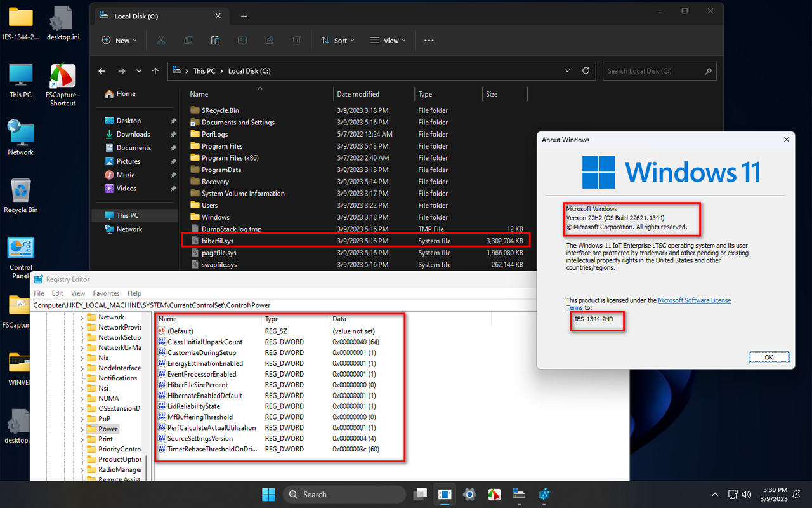Open the Network desktop icon
Screen dimensions: 812x508
tap(21, 137)
